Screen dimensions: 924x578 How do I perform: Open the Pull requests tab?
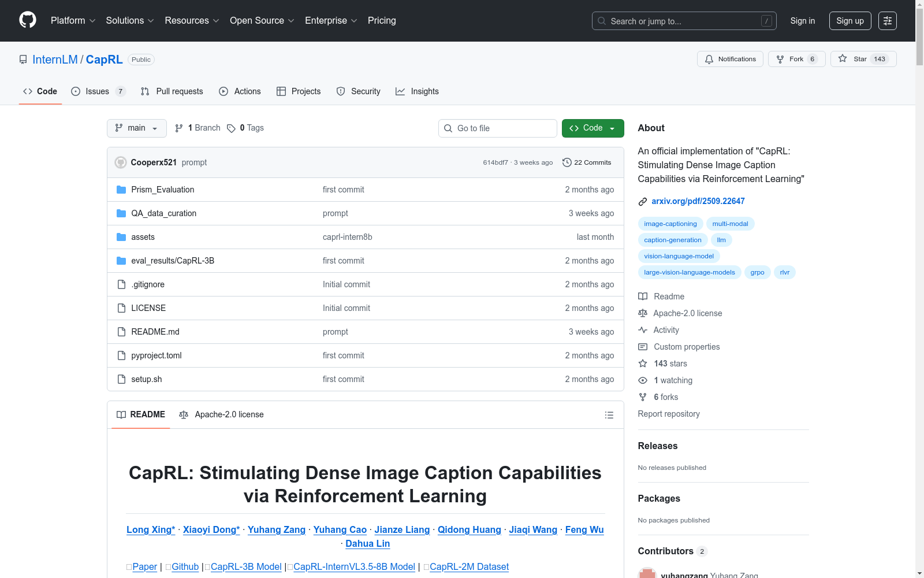coord(172,91)
